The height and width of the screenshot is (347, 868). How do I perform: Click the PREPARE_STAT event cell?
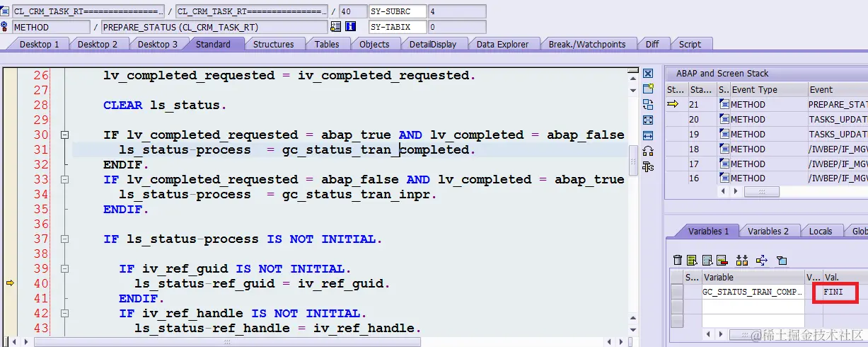pos(837,104)
